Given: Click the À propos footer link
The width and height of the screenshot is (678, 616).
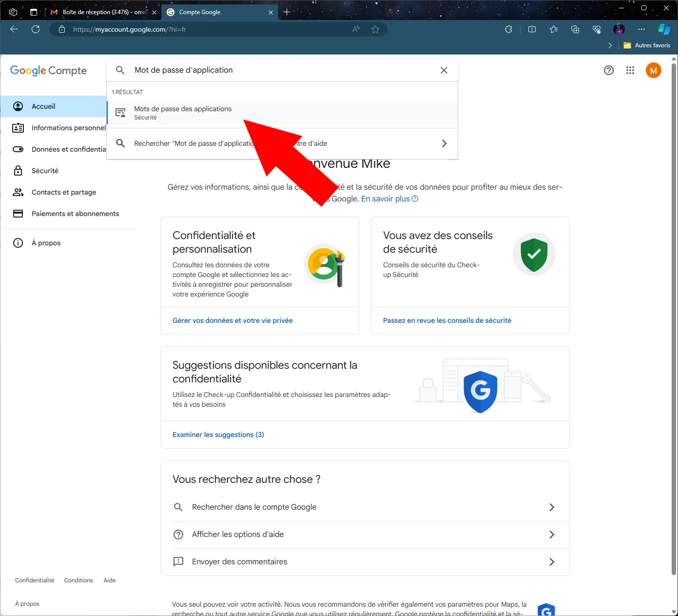Looking at the screenshot, I should 27,604.
